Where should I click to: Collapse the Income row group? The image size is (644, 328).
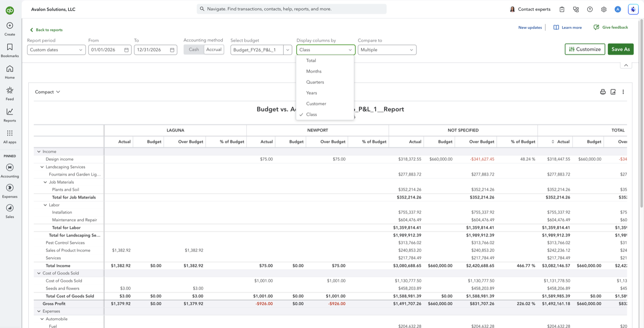tap(39, 152)
